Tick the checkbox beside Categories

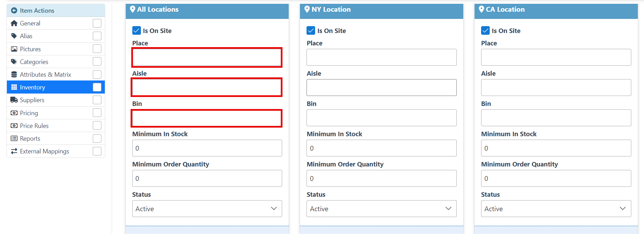(x=97, y=62)
